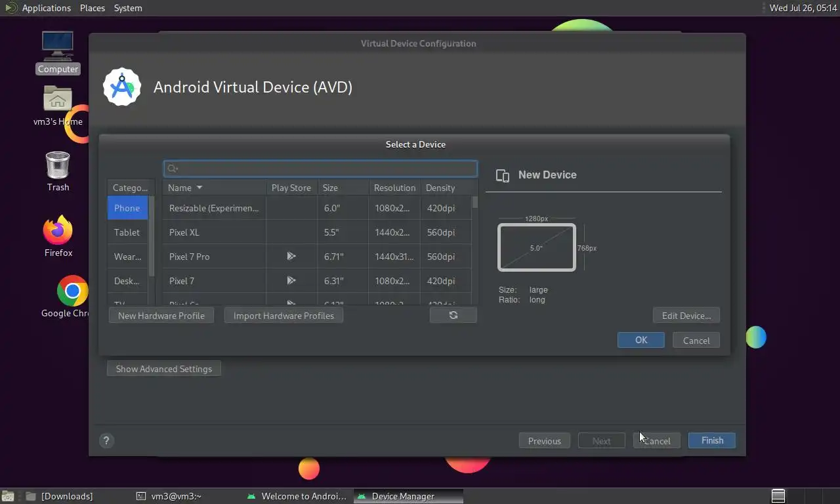Click the help question mark icon
This screenshot has height=504, width=840.
tap(106, 441)
